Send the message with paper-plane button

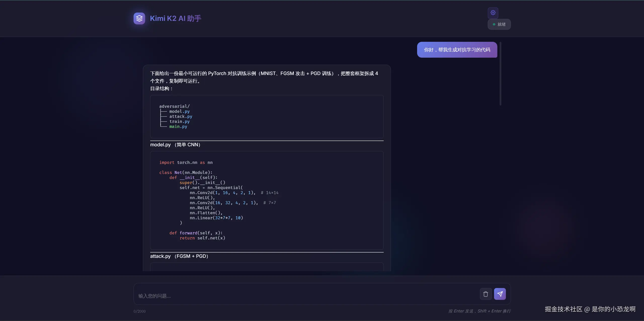pos(500,294)
